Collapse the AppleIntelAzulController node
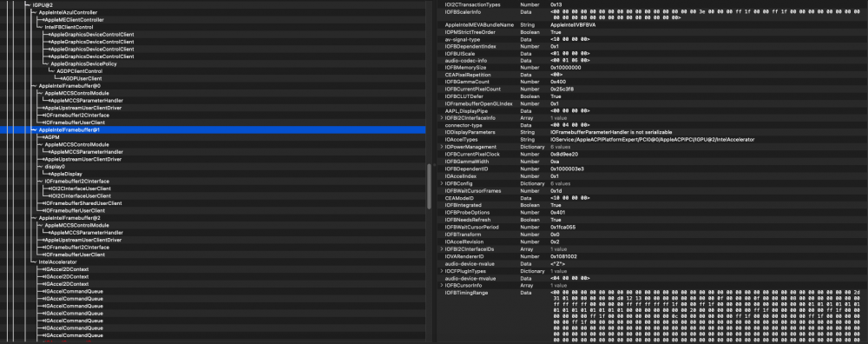 [x=34, y=12]
